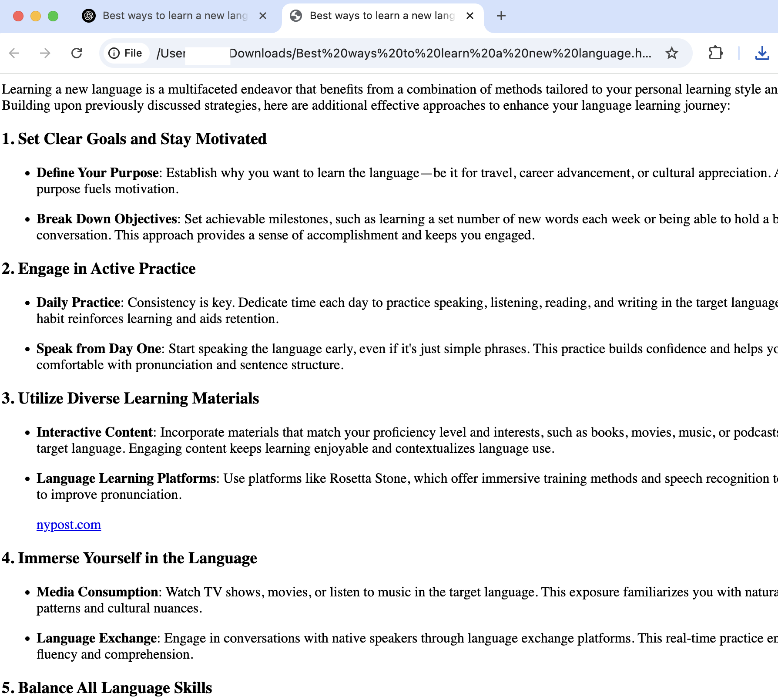Open the nypost.com link
Image resolution: width=778 pixels, height=700 pixels.
pos(69,525)
